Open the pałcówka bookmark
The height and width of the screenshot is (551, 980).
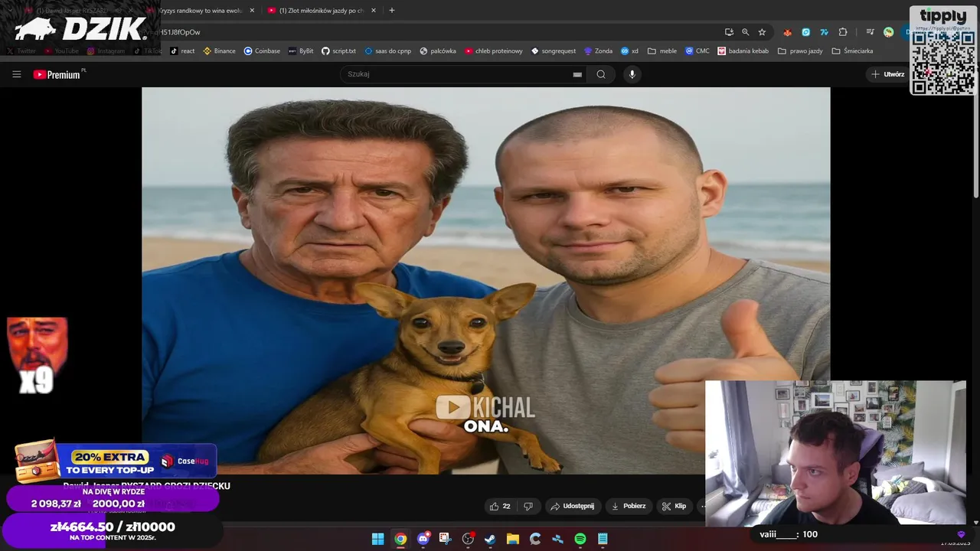(x=438, y=51)
